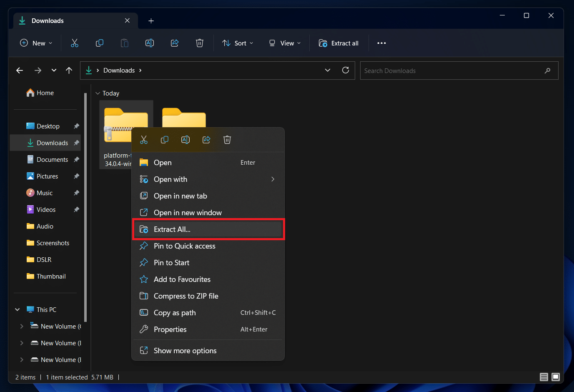This screenshot has height=392, width=574.
Task: Collapse the Today group header
Action: [x=98, y=93]
